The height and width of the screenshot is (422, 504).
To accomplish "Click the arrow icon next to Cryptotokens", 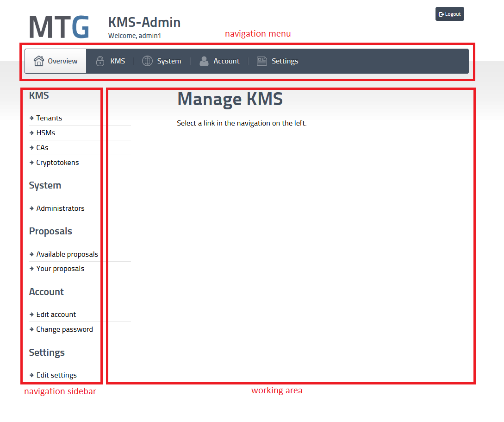I will coord(31,163).
